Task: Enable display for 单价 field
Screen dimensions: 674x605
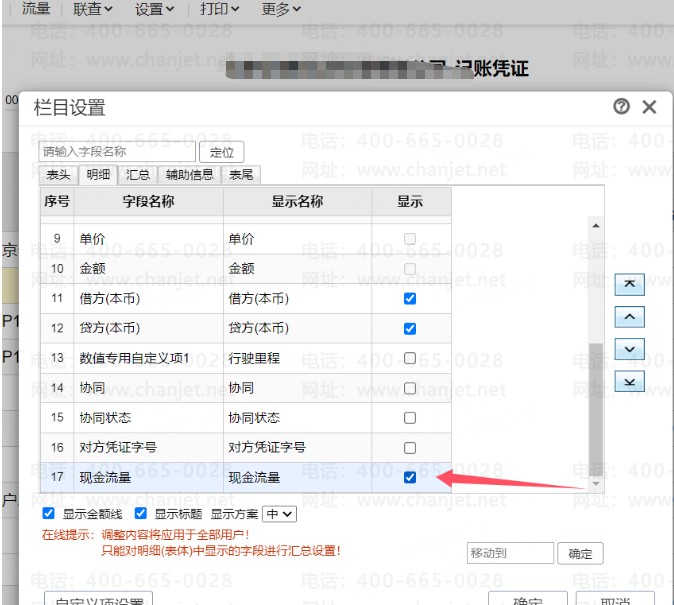Action: 410,239
